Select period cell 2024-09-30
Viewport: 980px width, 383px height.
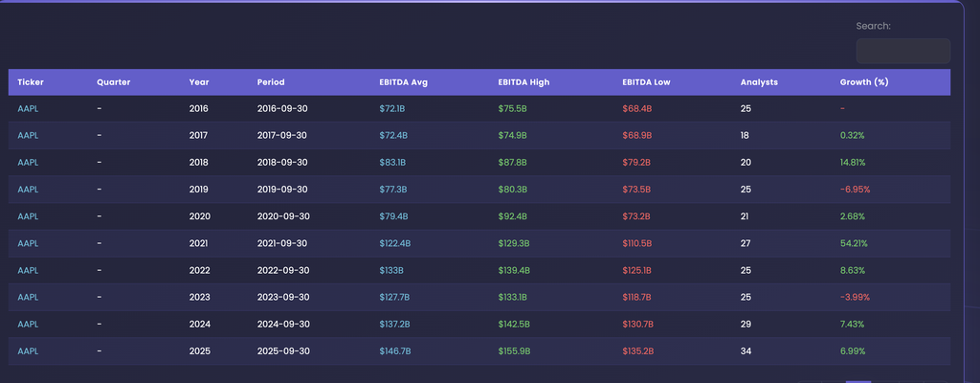click(283, 325)
